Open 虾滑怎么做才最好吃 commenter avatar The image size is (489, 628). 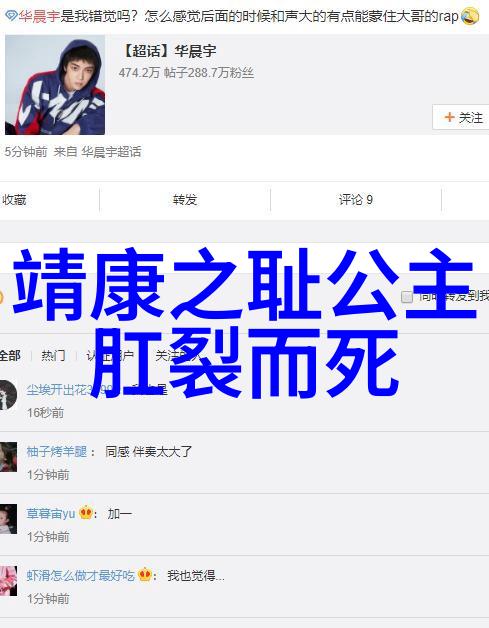8,581
